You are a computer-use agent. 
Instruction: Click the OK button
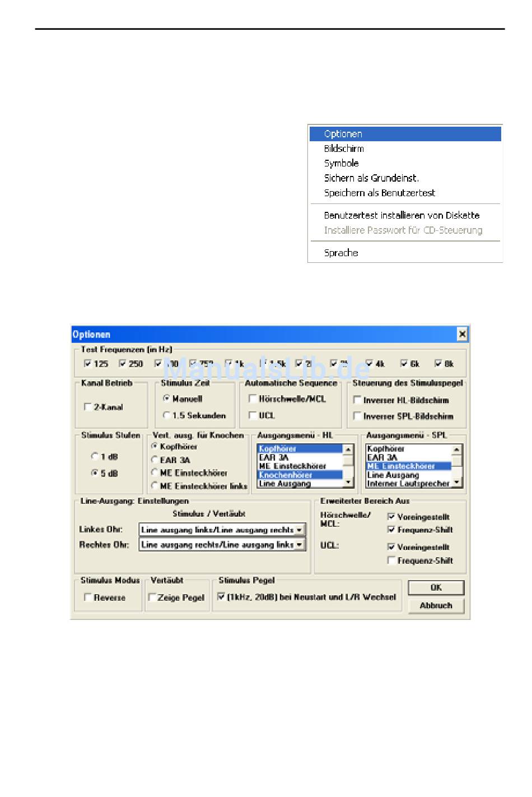point(436,587)
